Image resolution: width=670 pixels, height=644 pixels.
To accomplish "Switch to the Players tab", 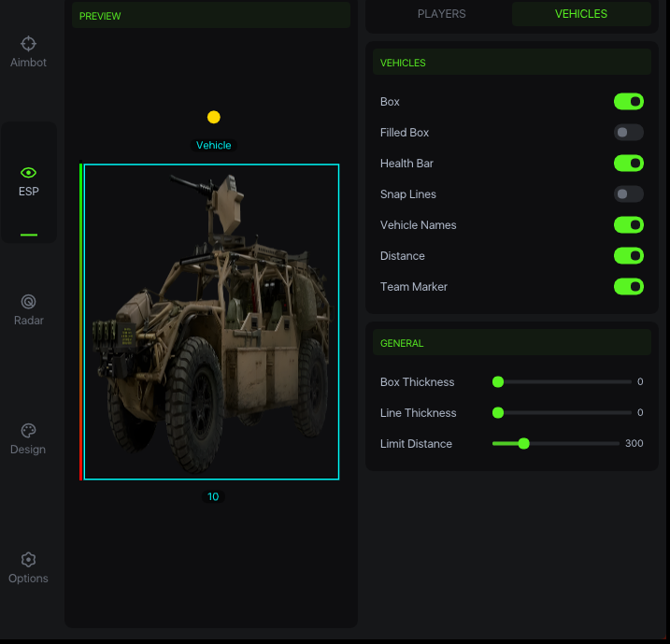I will click(x=441, y=14).
